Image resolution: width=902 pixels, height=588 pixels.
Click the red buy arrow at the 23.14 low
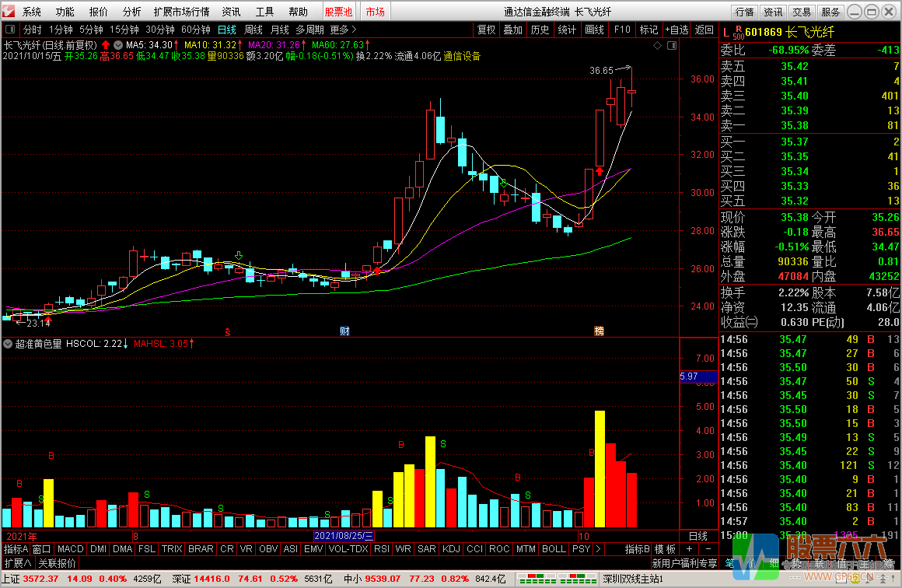pos(48,320)
